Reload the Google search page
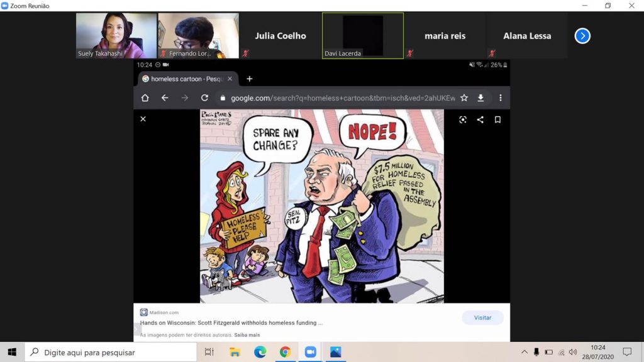The width and height of the screenshot is (644, 362). click(x=204, y=97)
